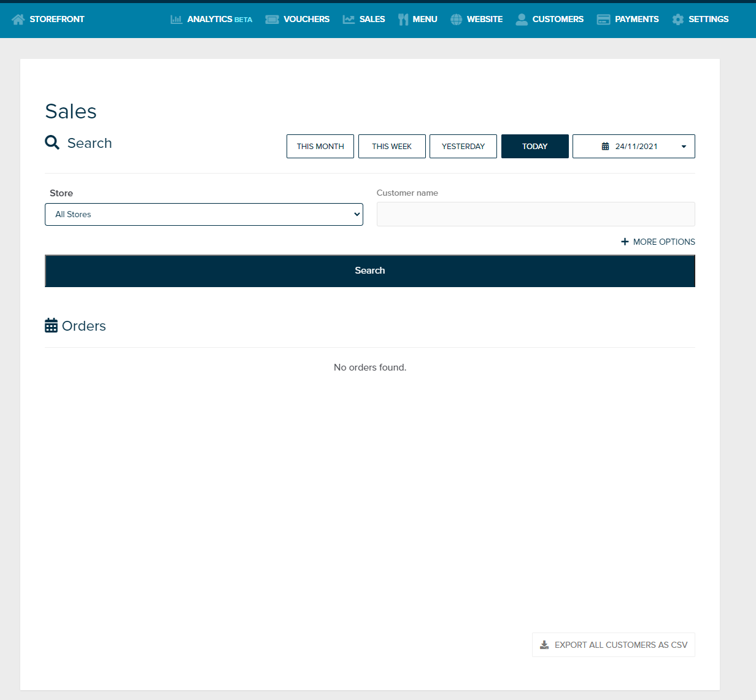
Task: Click the Sales line chart icon
Action: pyautogui.click(x=349, y=20)
